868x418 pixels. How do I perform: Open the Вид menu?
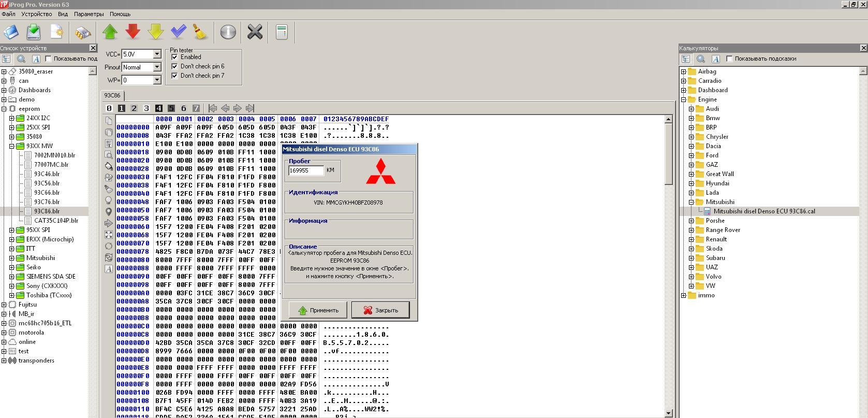(x=63, y=14)
